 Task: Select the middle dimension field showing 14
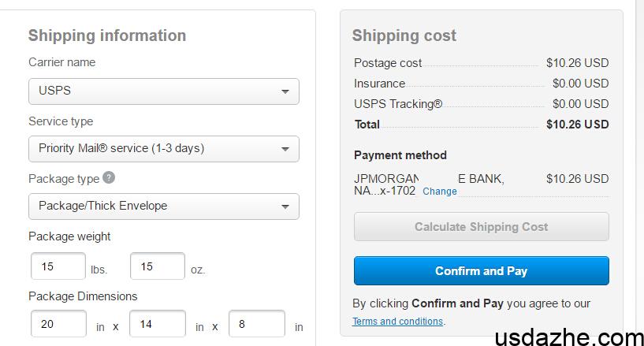coord(158,324)
